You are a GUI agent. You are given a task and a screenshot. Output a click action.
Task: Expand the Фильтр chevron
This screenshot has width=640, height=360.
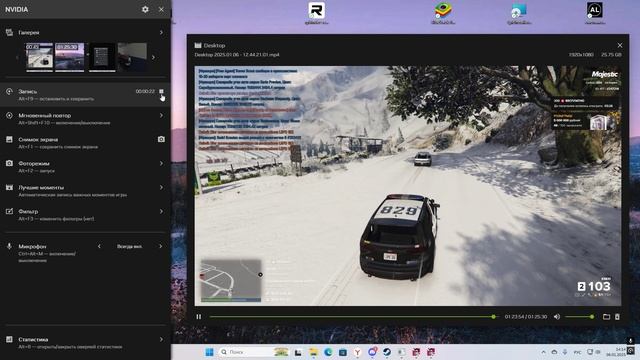pyautogui.click(x=161, y=211)
